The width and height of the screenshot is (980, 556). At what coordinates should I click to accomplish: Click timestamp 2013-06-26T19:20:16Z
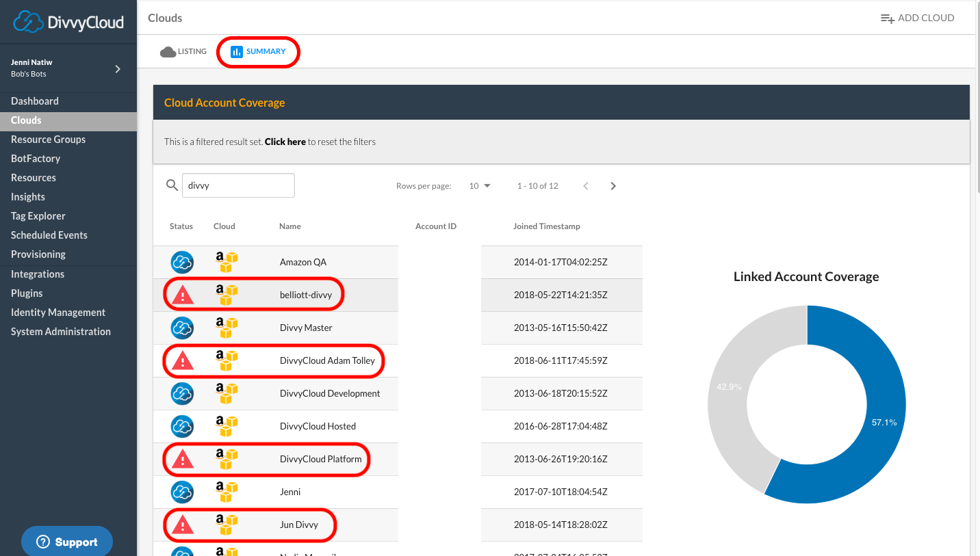click(x=560, y=459)
